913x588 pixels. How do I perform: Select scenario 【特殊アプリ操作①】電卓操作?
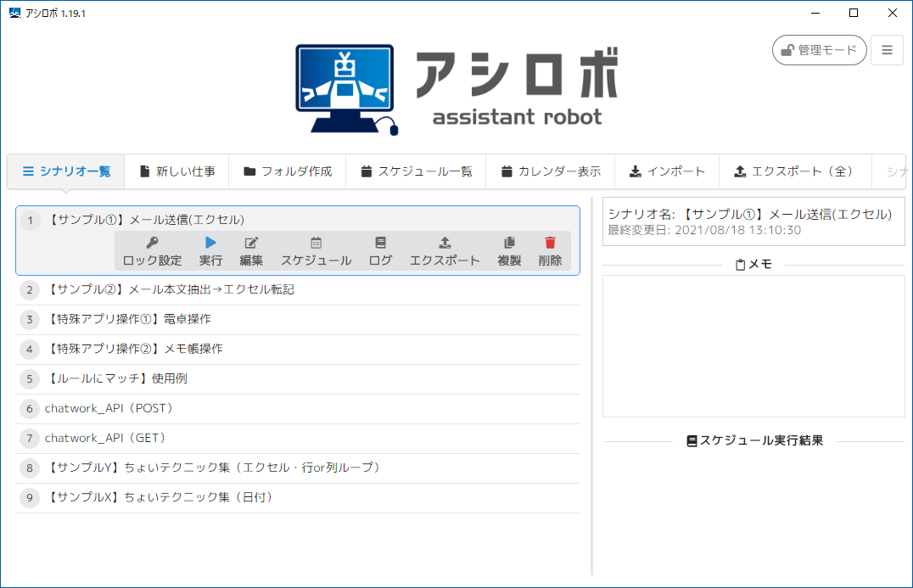point(298,320)
